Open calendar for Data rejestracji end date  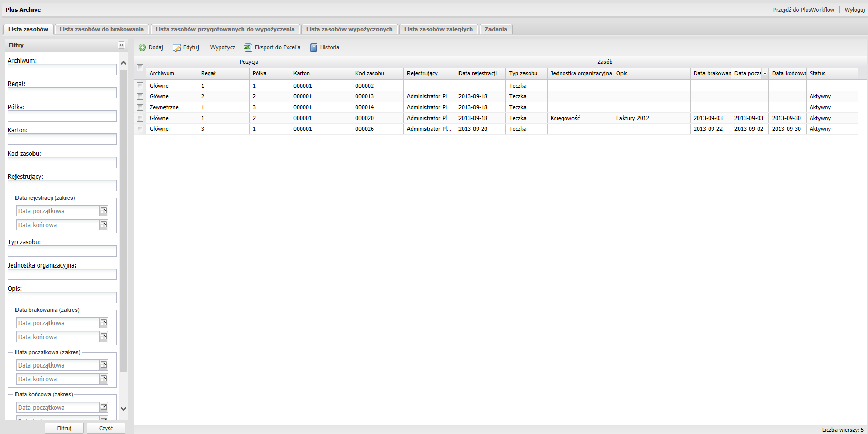tap(104, 225)
